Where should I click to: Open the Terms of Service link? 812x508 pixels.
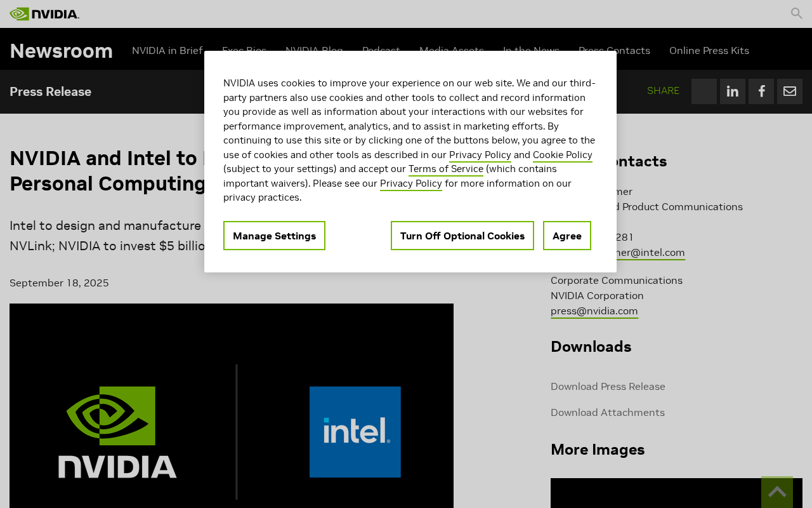[x=446, y=169]
